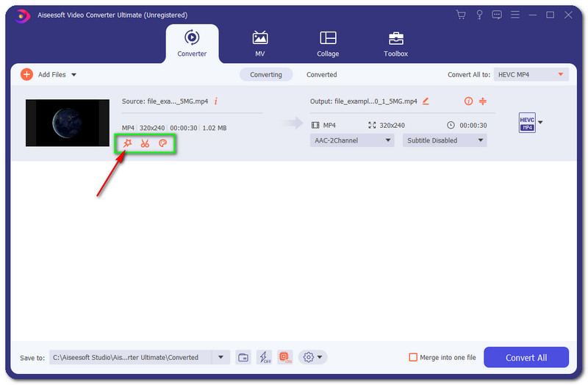Click the compress video icon beside output
Viewport: 588px width, 385px height.
click(483, 101)
